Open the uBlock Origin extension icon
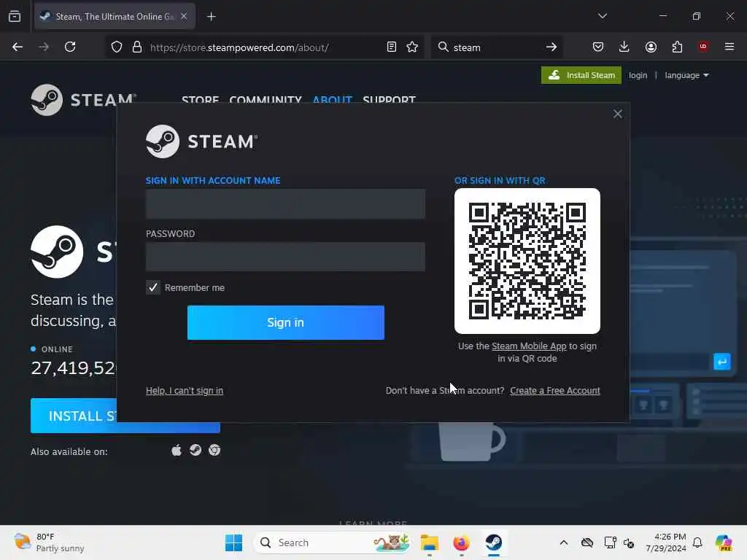The height and width of the screenshot is (560, 747). pyautogui.click(x=703, y=47)
